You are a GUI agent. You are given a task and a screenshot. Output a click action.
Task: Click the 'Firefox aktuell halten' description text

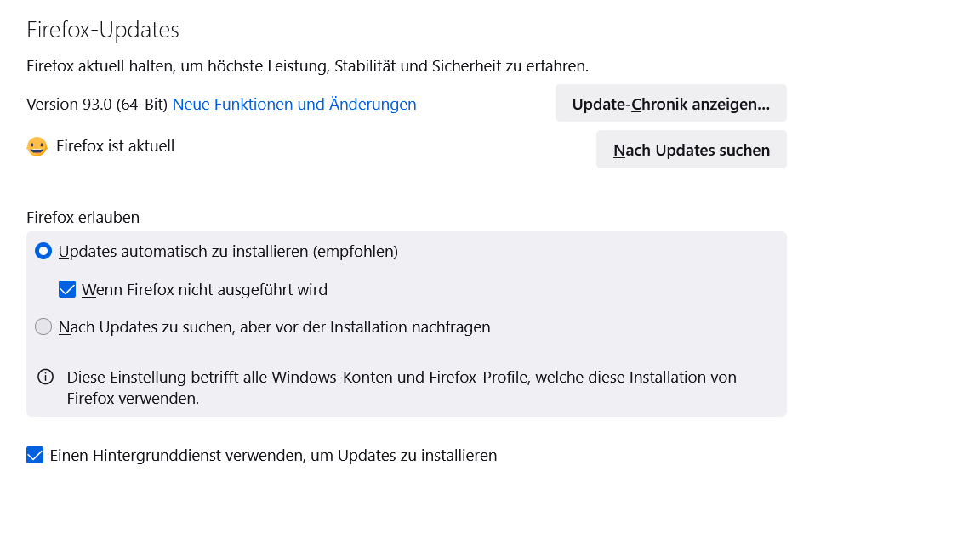pyautogui.click(x=307, y=65)
